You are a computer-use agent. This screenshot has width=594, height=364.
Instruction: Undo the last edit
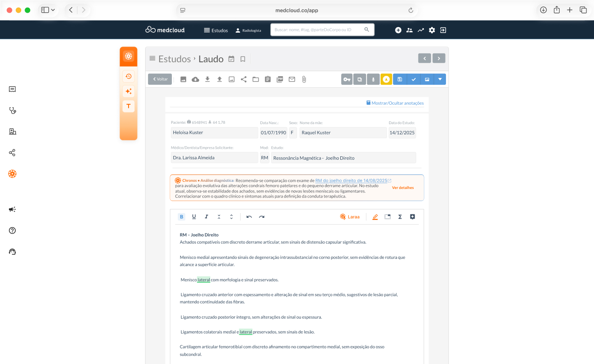(249, 217)
